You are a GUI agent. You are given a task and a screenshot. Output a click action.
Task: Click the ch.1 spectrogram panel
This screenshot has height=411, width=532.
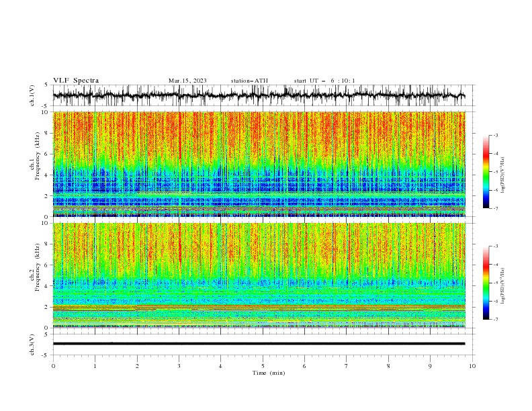pyautogui.click(x=259, y=164)
